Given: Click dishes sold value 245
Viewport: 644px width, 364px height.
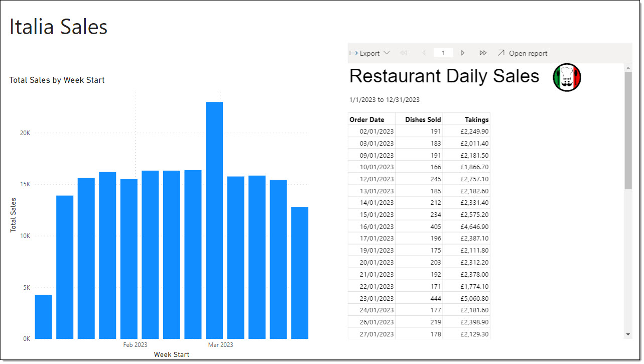Looking at the screenshot, I should click(x=419, y=179).
